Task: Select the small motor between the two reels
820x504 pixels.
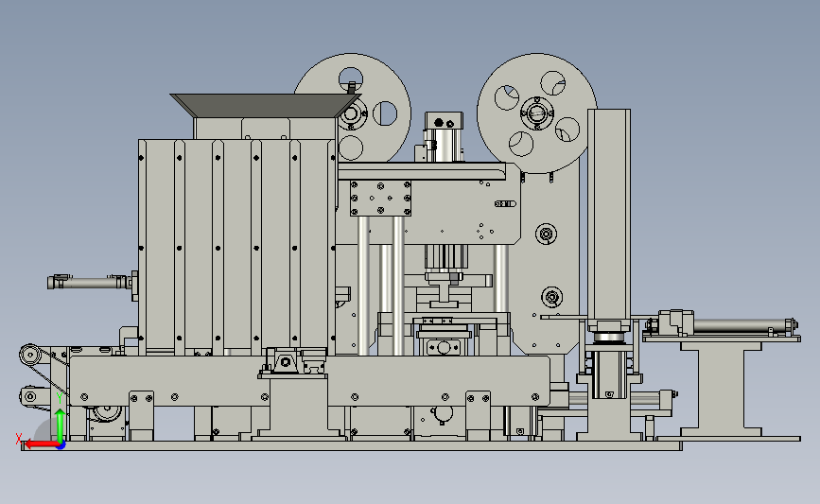Action: [x=443, y=137]
